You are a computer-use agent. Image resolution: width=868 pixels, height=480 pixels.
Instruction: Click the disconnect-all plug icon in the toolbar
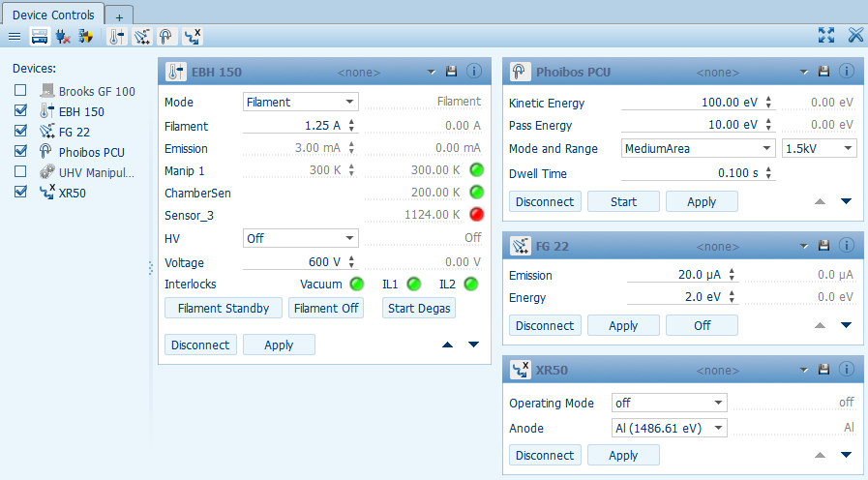pyautogui.click(x=63, y=36)
